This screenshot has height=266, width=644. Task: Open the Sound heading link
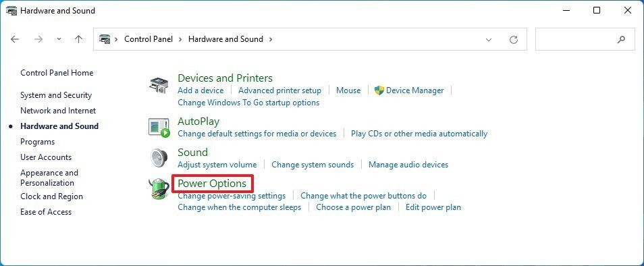(x=192, y=153)
